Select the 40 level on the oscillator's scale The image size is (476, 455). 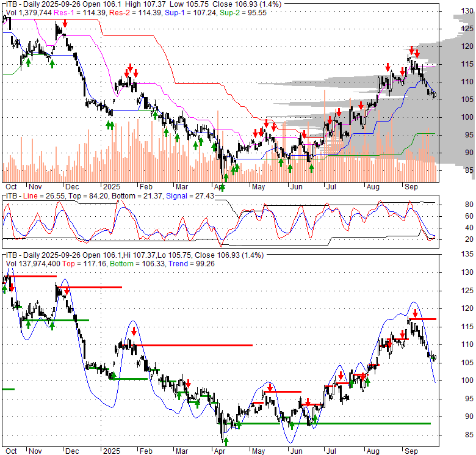pos(469,228)
